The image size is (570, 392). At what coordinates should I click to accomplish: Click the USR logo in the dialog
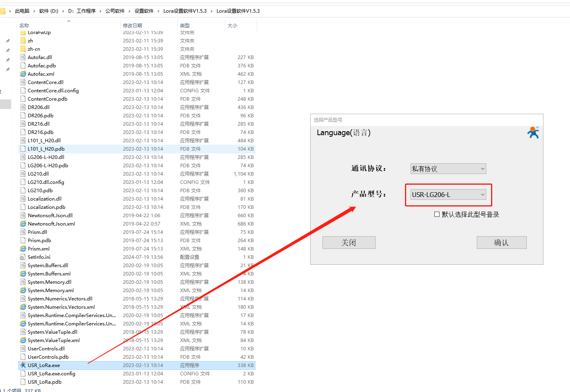coord(533,132)
